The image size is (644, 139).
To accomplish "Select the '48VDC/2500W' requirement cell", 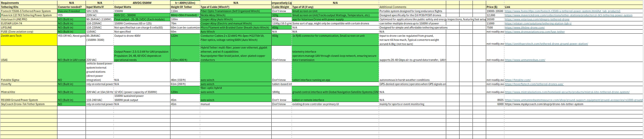I will pyautogui.click(x=142, y=3).
